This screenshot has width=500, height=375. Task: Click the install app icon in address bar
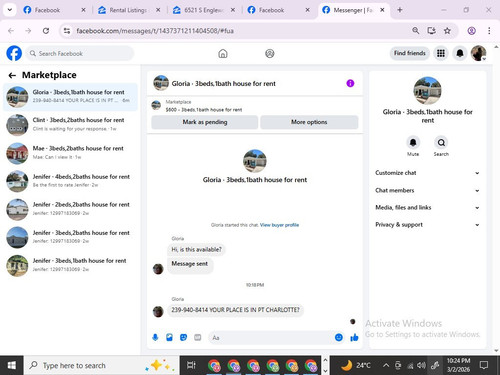431,31
